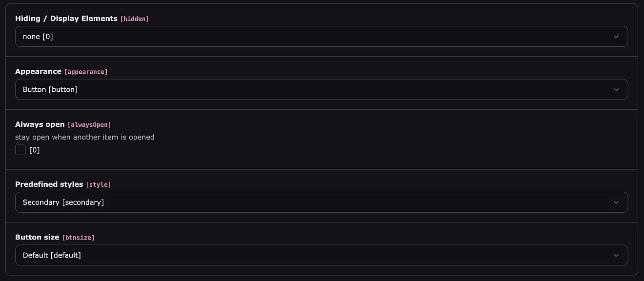The image size is (644, 281).
Task: Click the pink [hidden] field key tag
Action: click(x=135, y=19)
